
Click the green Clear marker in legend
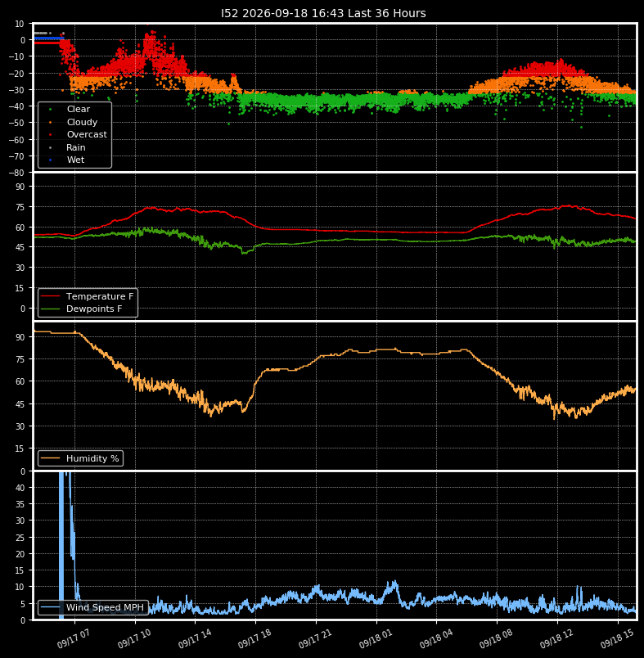pos(51,110)
